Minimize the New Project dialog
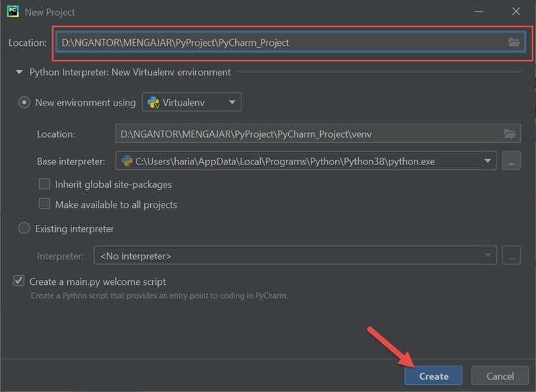Image resolution: width=536 pixels, height=392 pixels. click(479, 11)
